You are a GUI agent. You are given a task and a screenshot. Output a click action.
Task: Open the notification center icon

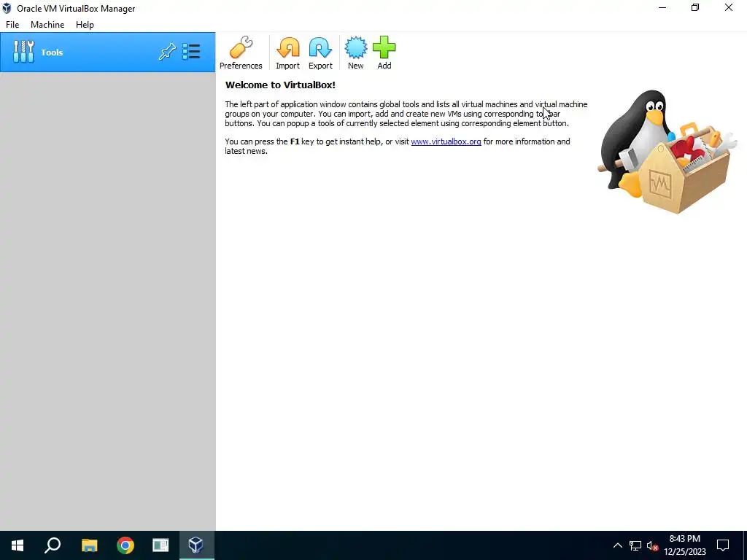coord(723,545)
